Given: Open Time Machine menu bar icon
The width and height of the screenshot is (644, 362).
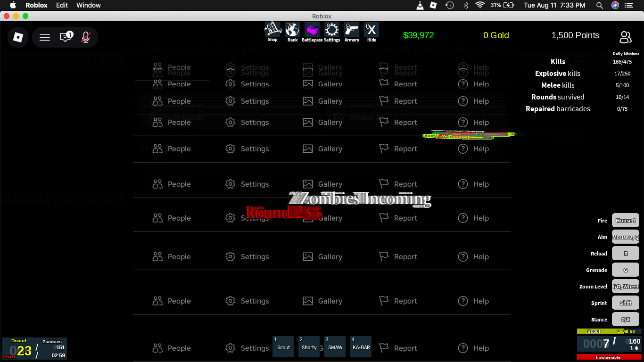Looking at the screenshot, I should tap(450, 5).
